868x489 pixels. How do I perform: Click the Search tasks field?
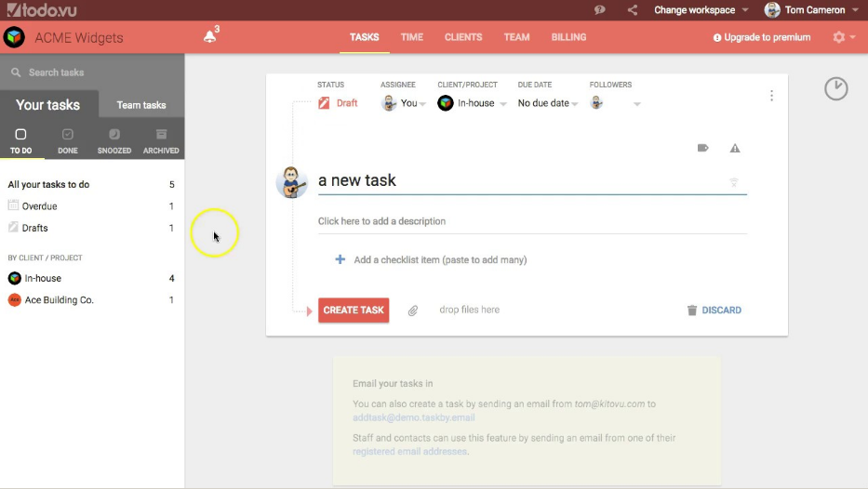point(93,73)
